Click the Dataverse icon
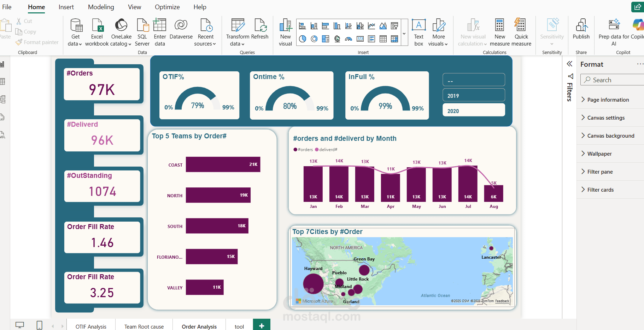The width and height of the screenshot is (644, 330). [x=181, y=25]
